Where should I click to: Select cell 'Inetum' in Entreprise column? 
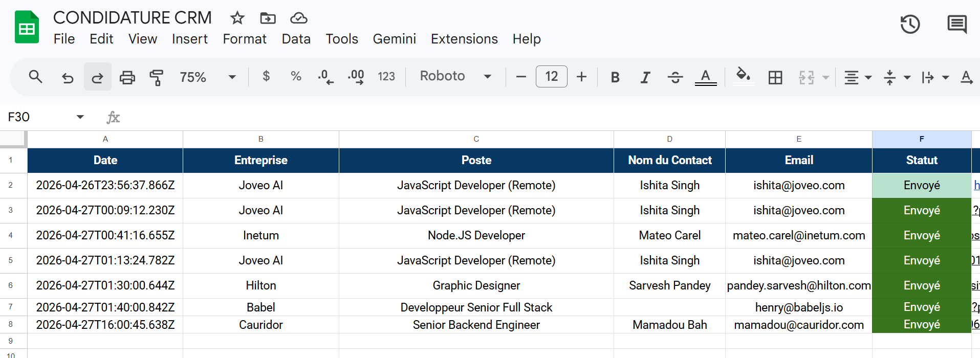261,236
